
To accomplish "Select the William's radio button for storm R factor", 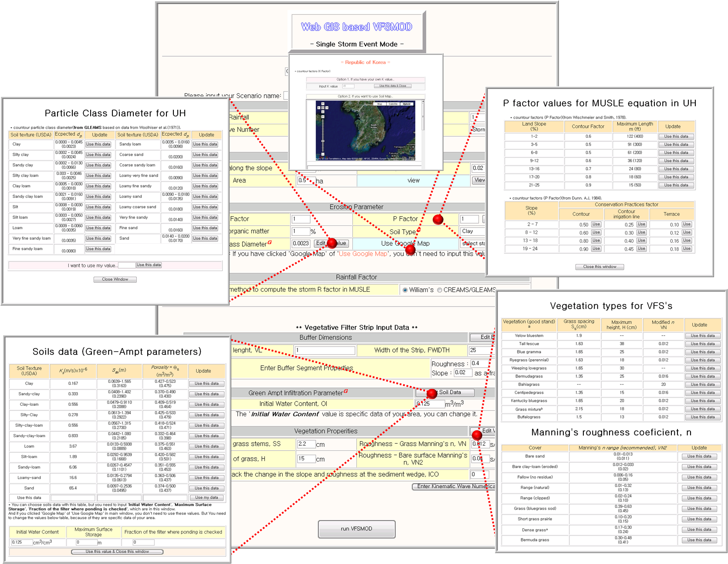I will point(406,289).
